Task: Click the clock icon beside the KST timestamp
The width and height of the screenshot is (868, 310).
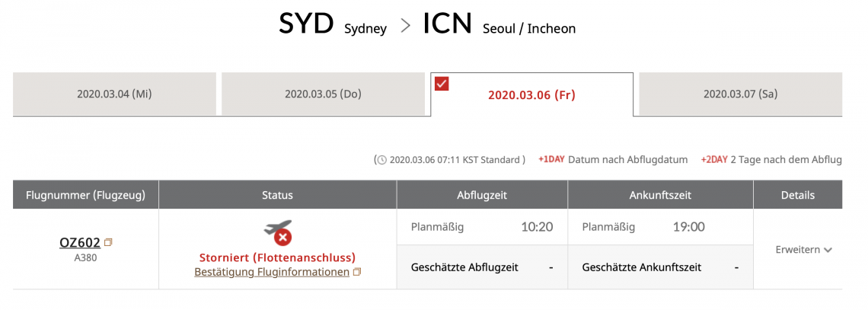Action: tap(382, 160)
